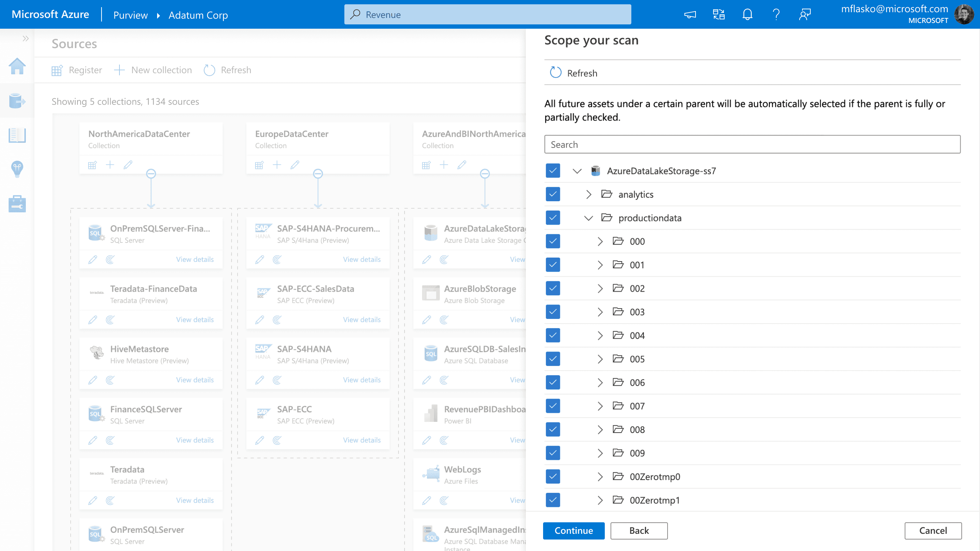Open the Management center toolbox icon
980x551 pixels.
pyautogui.click(x=17, y=204)
